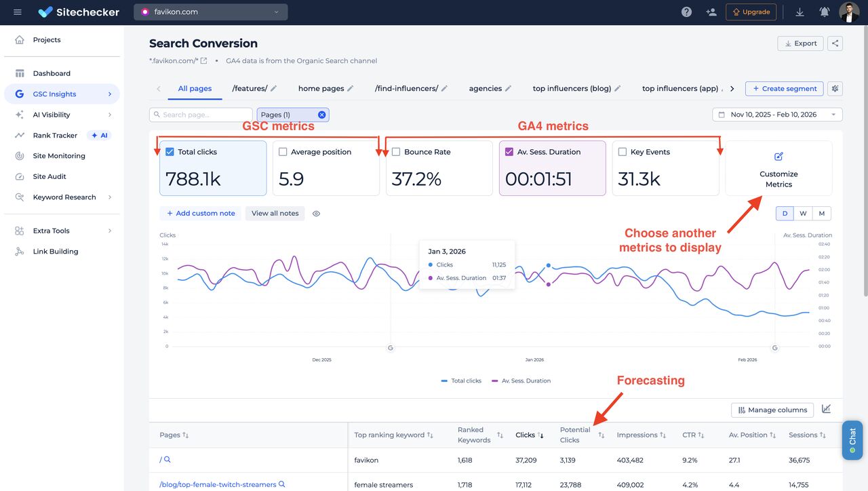
Task: Remove the Pages (1) filter chip
Action: coord(321,115)
